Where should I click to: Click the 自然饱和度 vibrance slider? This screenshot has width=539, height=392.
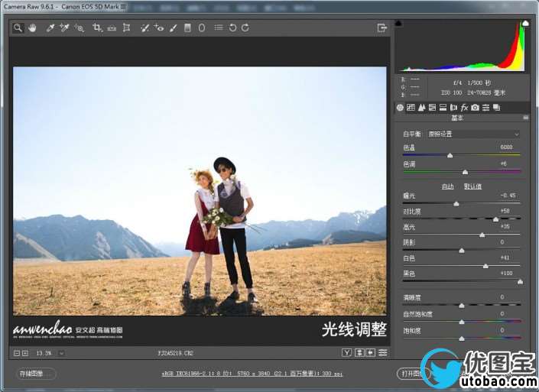click(462, 322)
